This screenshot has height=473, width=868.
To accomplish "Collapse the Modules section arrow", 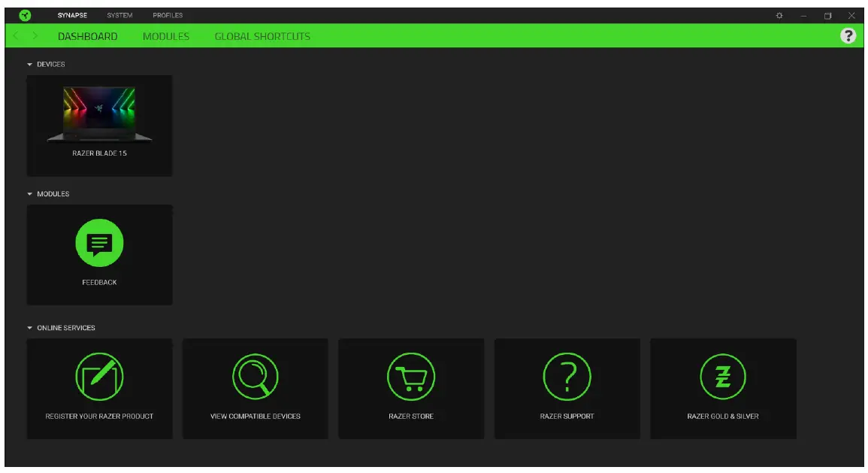I will click(x=30, y=194).
